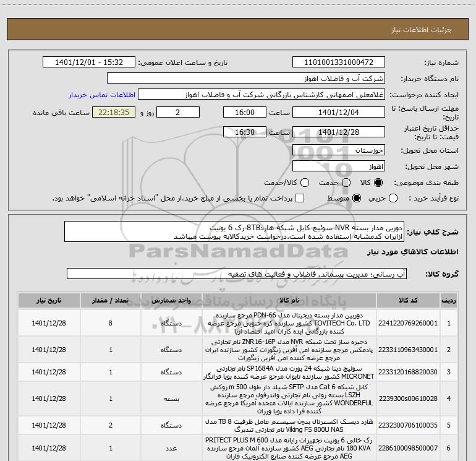The image size is (476, 461).
Task: Click the buyer name field شرکت آب و فاضلاب اهواز
Action: 246,79
